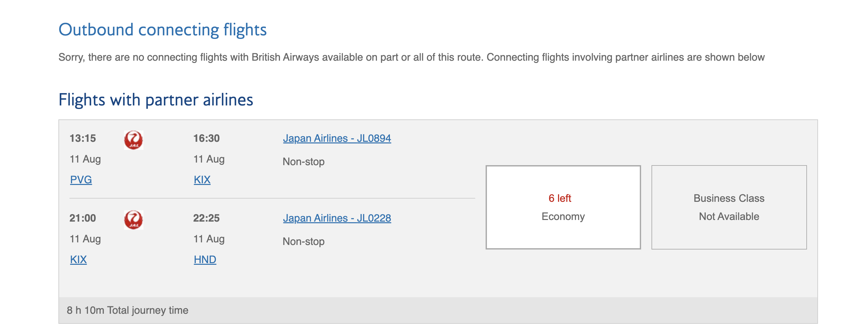This screenshot has width=868, height=329.
Task: Click the Outbound connecting flights heading
Action: 163,30
